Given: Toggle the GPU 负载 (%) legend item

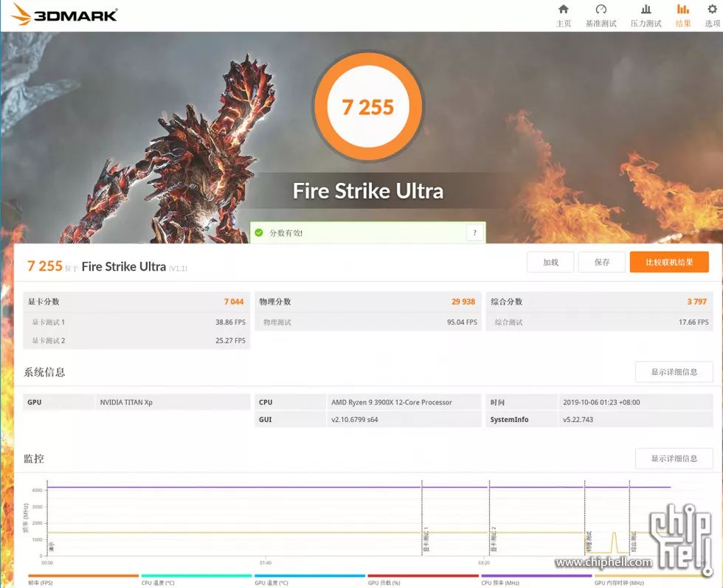Looking at the screenshot, I should click(x=423, y=579).
